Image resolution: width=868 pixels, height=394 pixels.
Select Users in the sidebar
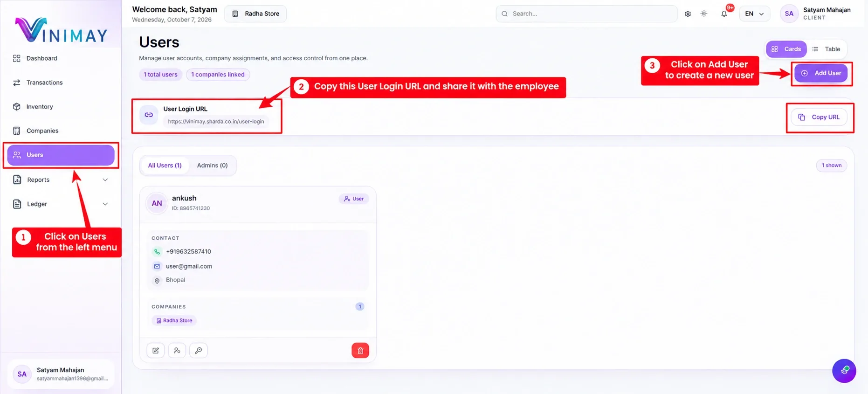click(x=61, y=155)
